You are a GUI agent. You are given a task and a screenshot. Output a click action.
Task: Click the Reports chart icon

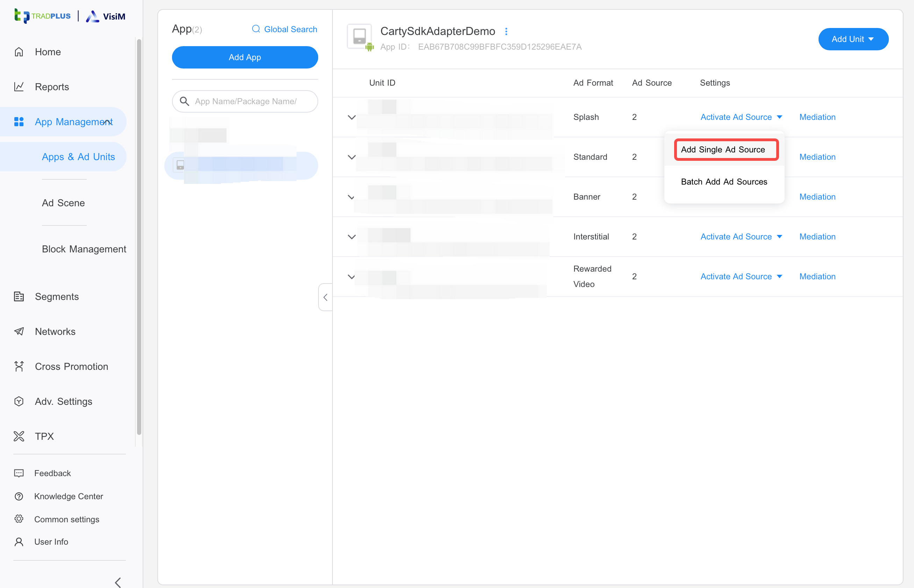[x=19, y=87]
